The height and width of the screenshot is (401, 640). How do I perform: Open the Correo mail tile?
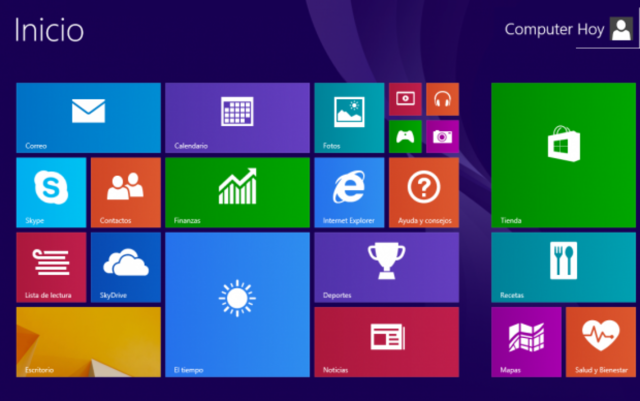(x=89, y=118)
